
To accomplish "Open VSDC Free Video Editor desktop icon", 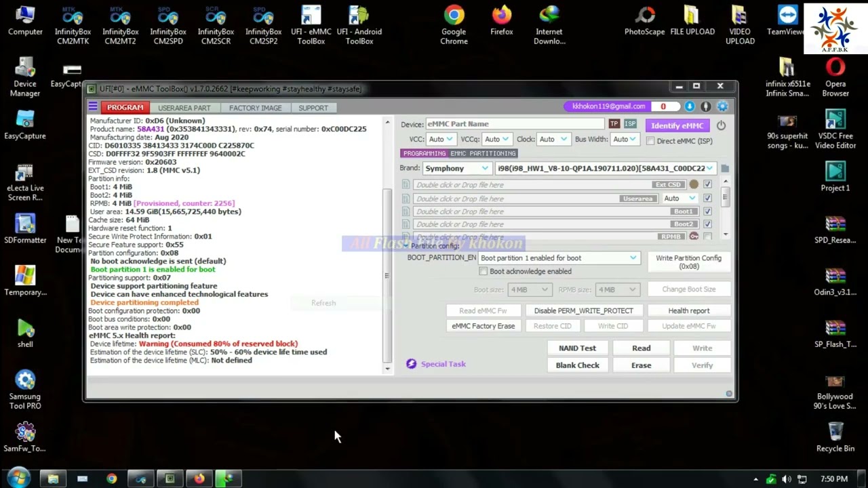I will pos(835,130).
